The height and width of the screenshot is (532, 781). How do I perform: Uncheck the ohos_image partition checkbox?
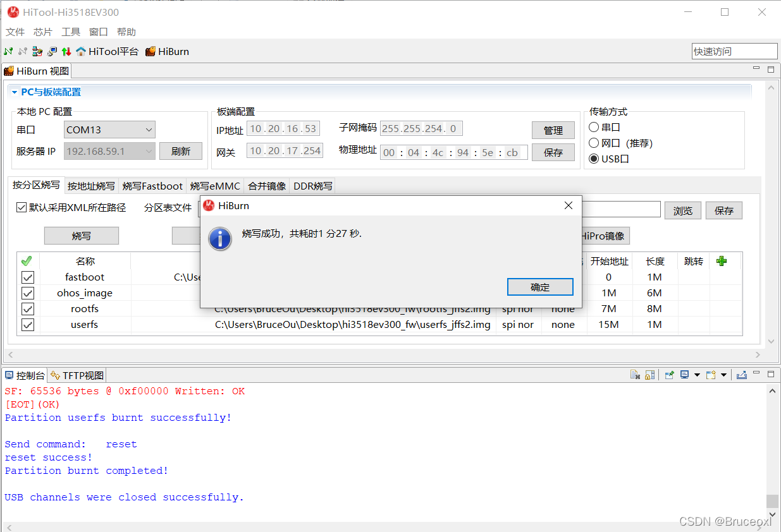point(28,293)
